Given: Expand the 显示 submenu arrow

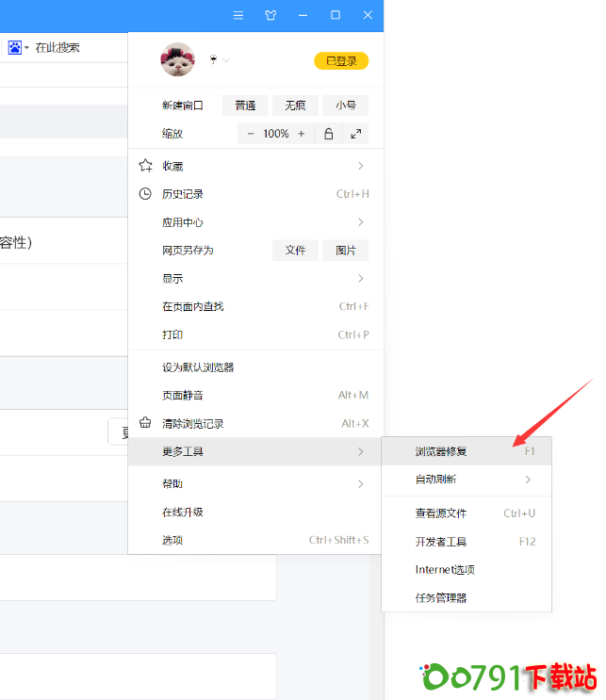Looking at the screenshot, I should pos(361,279).
